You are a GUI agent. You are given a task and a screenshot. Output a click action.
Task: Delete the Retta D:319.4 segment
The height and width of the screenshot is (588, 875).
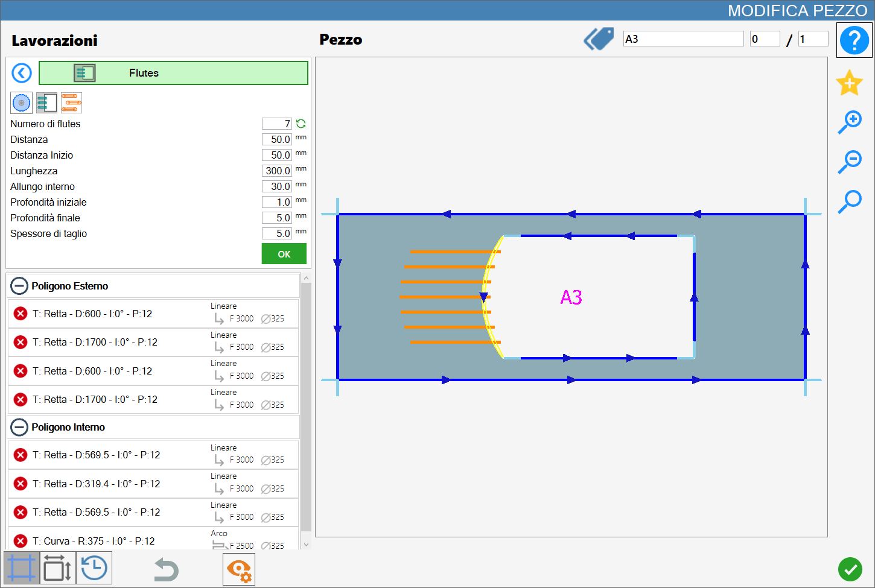click(21, 484)
